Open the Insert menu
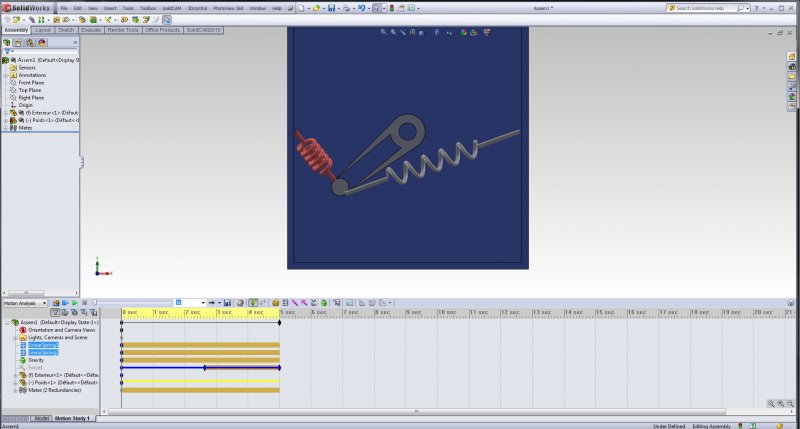The image size is (800, 429). click(110, 8)
